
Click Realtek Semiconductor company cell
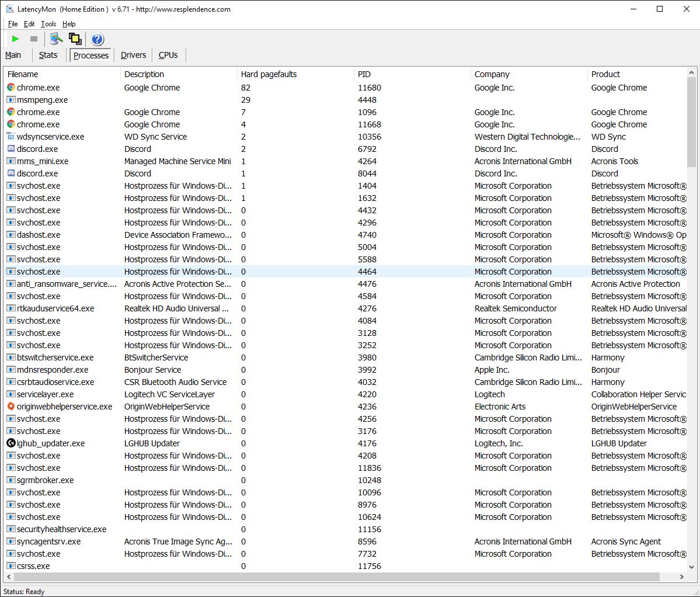[516, 308]
